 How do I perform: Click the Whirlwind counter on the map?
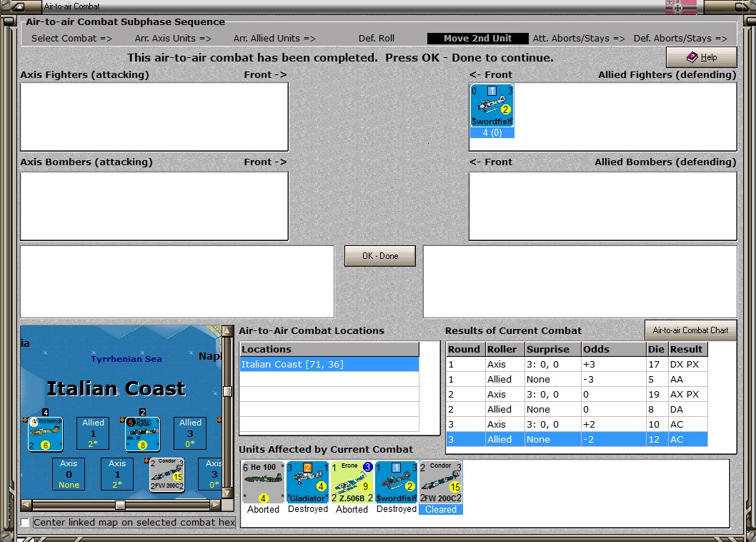pyautogui.click(x=45, y=434)
